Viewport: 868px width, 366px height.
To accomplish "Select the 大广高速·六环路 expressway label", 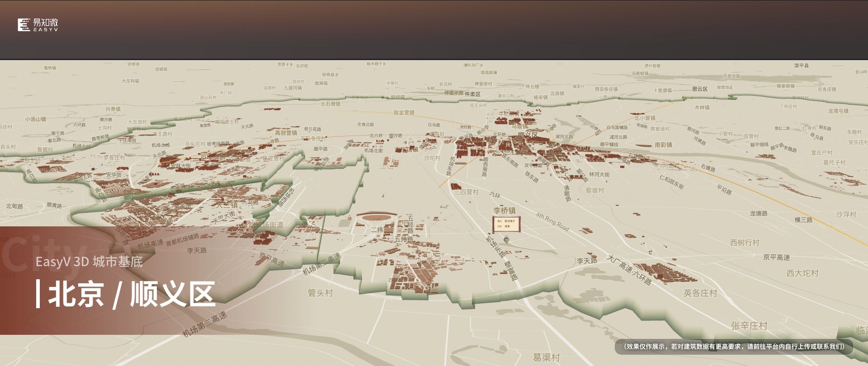I will point(630,270).
